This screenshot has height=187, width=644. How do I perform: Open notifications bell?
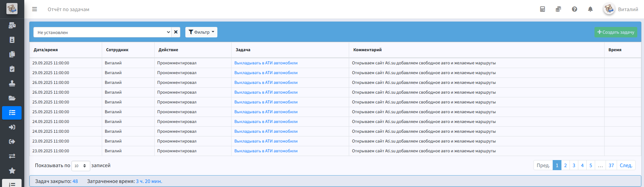click(590, 9)
